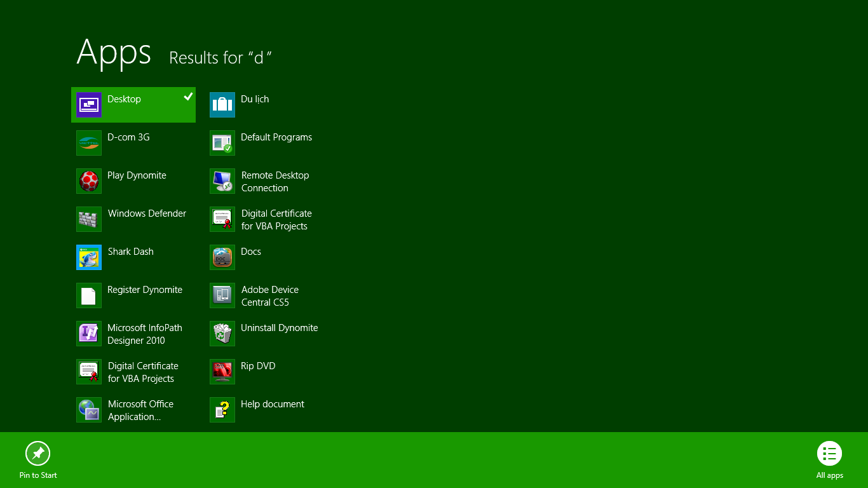Click the Register Dynomite blank page icon

point(89,295)
